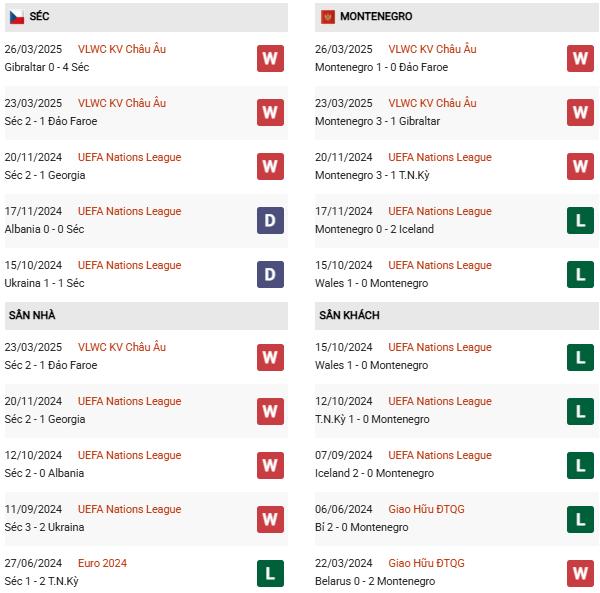This screenshot has width=600, height=593.
Task: Open the Euro 2024 competition link
Action: [102, 563]
